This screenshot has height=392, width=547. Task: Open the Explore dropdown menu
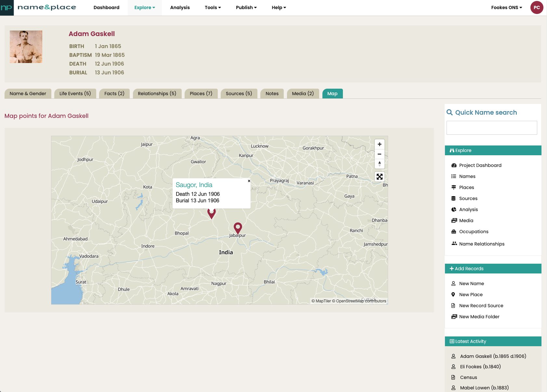pos(145,7)
